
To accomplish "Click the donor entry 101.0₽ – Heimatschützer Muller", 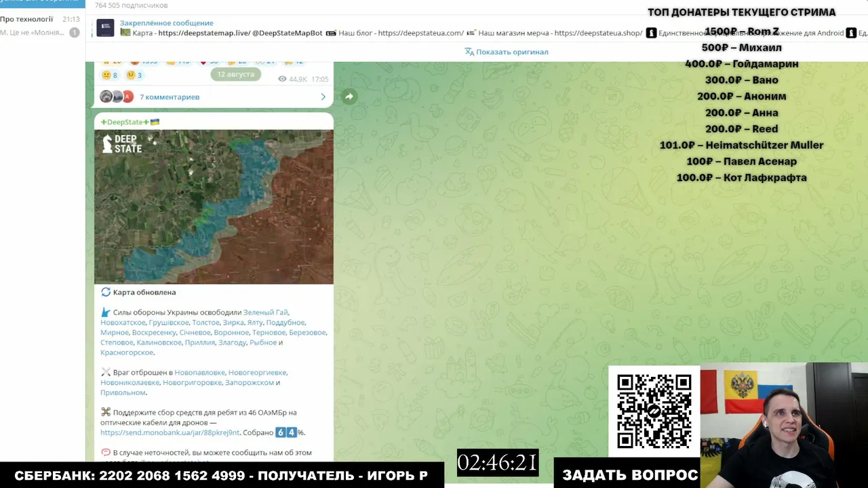I will tap(742, 145).
